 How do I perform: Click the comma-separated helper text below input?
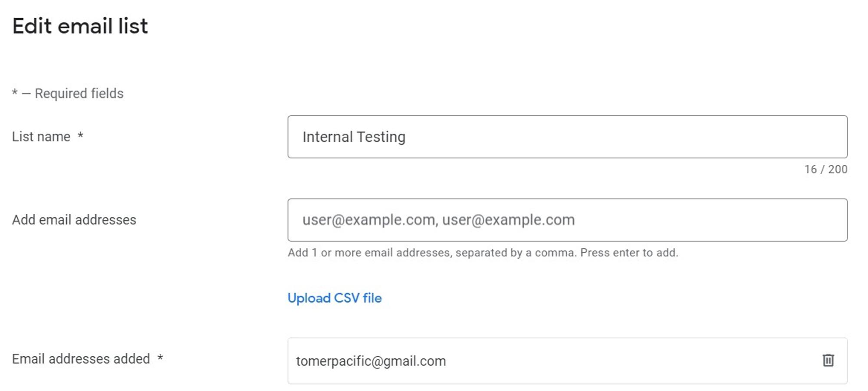pos(483,253)
